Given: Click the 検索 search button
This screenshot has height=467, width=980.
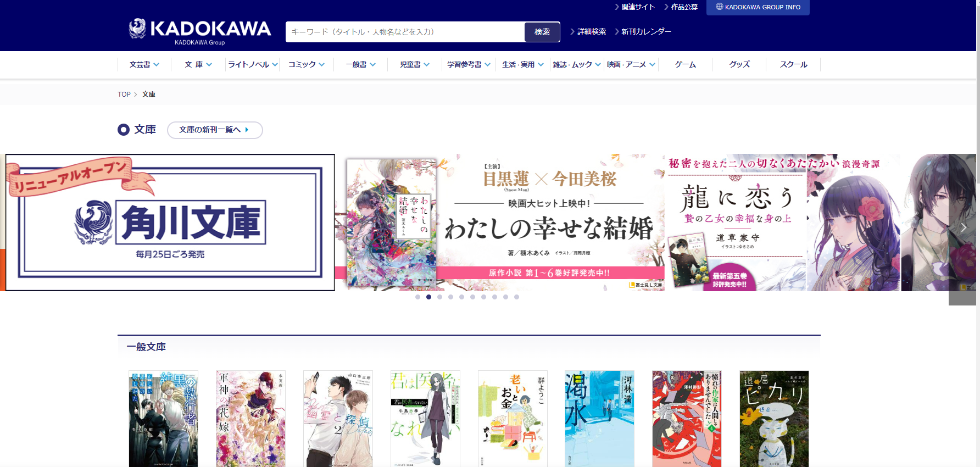Looking at the screenshot, I should pos(542,32).
